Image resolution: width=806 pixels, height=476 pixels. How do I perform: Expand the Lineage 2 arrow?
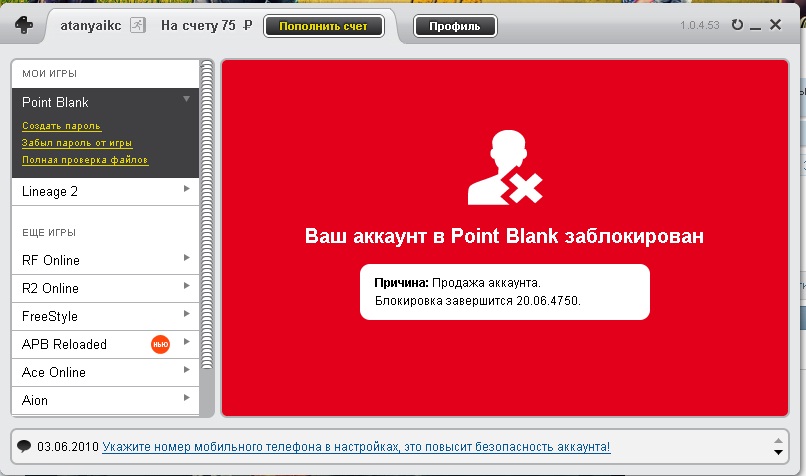(x=187, y=189)
